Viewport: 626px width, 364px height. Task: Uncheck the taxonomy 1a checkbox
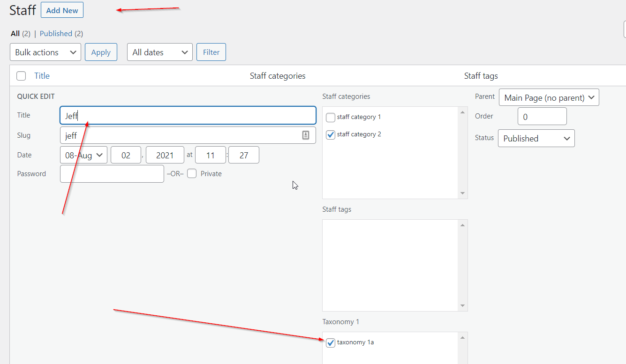pyautogui.click(x=331, y=342)
